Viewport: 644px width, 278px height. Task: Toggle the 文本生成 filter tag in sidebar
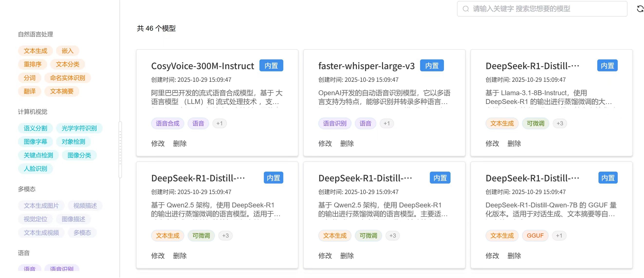pyautogui.click(x=35, y=51)
